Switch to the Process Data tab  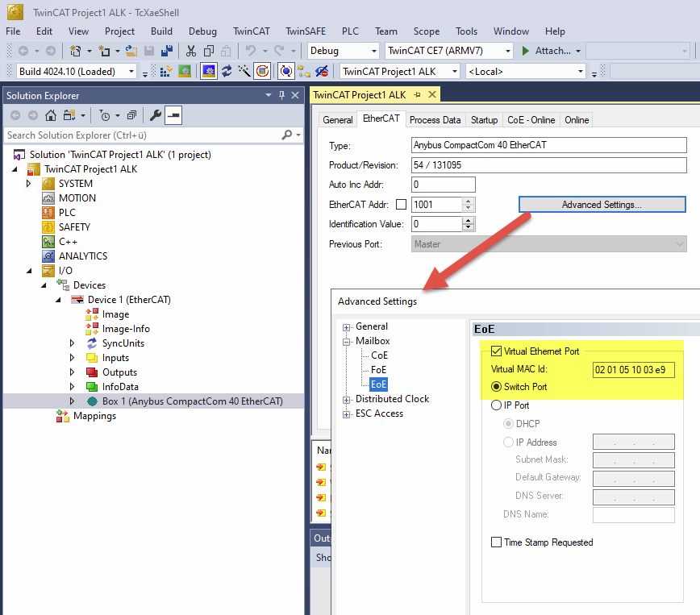click(435, 120)
